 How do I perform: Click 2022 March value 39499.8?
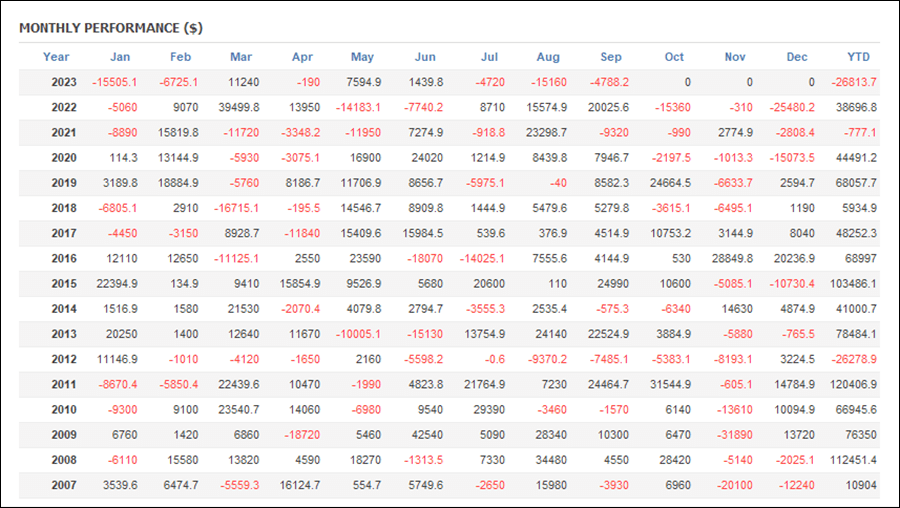click(239, 107)
